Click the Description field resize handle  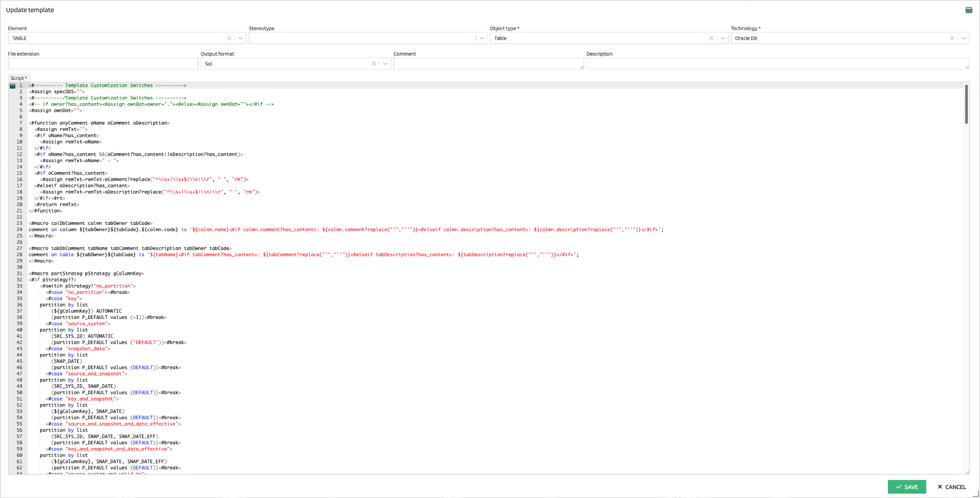pyautogui.click(x=967, y=67)
